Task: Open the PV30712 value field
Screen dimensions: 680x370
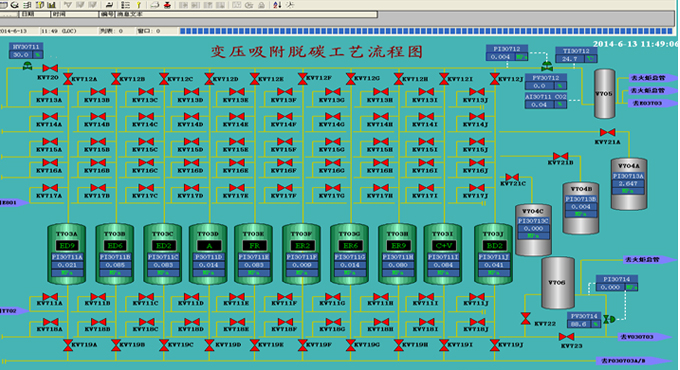Action: click(539, 86)
